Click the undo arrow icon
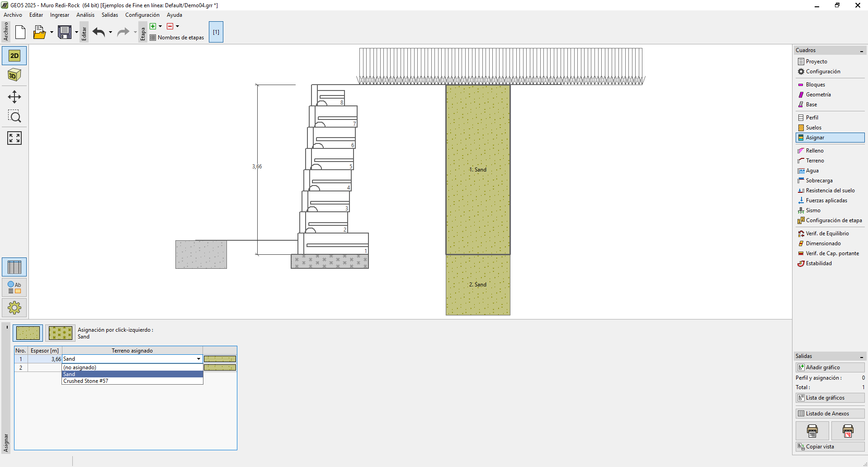Viewport: 868px width, 467px height. [x=99, y=32]
